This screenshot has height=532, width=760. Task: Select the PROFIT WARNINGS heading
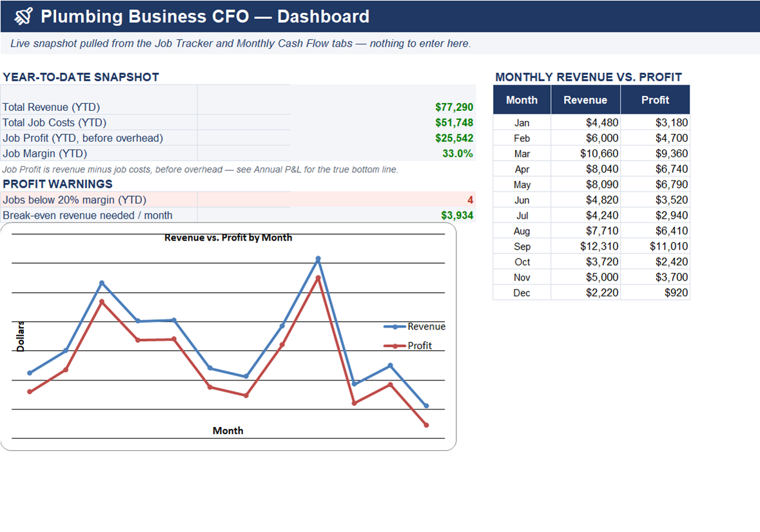pyautogui.click(x=57, y=184)
